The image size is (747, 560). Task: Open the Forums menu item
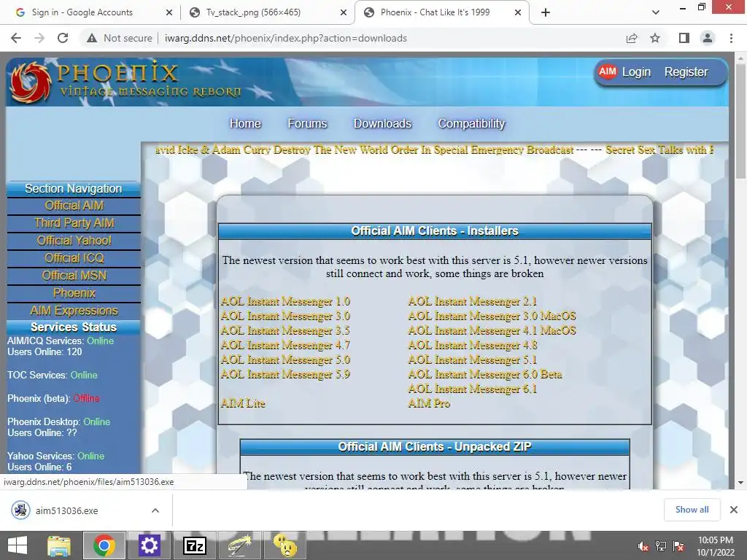click(x=307, y=124)
